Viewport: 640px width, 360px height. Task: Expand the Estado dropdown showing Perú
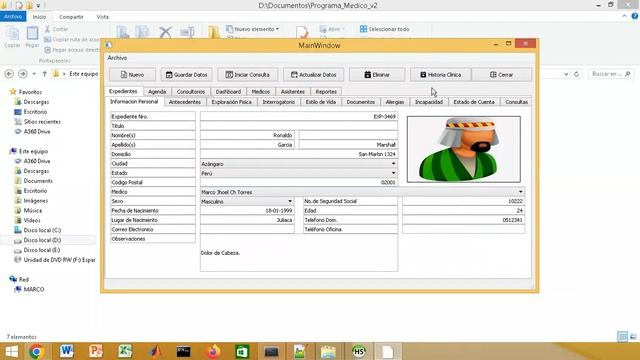click(299, 173)
